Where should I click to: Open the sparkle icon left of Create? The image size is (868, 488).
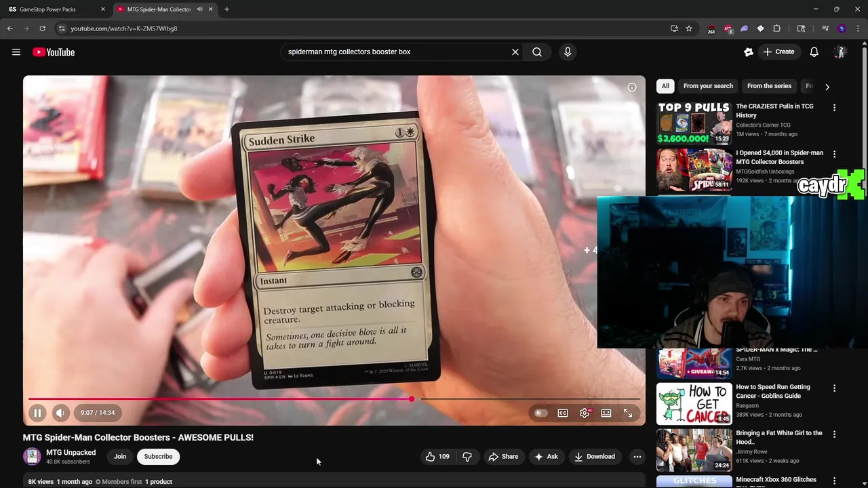click(x=749, y=52)
